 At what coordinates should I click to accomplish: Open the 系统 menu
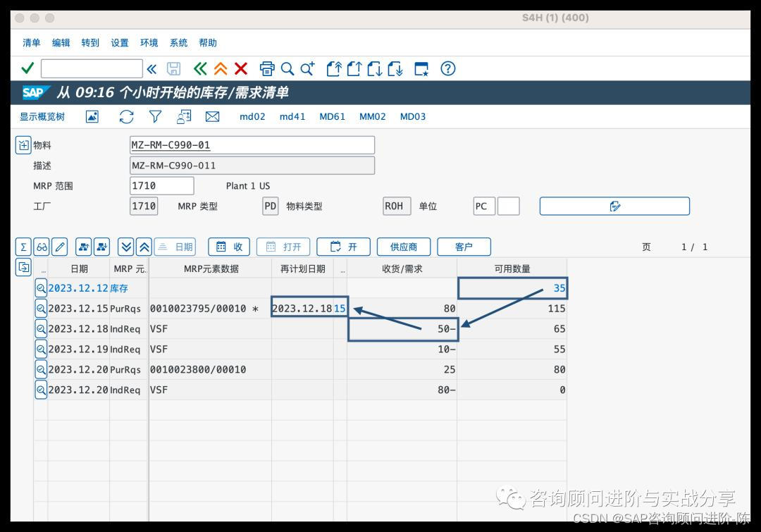pos(178,43)
